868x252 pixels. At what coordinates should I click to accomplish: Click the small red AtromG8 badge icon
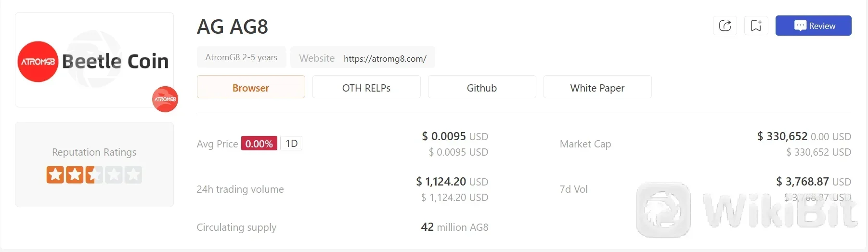click(165, 99)
